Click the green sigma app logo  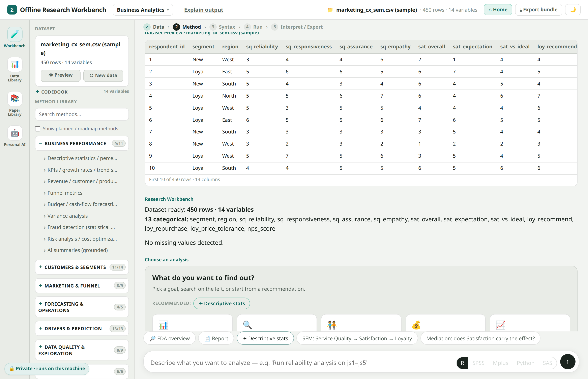[12, 10]
